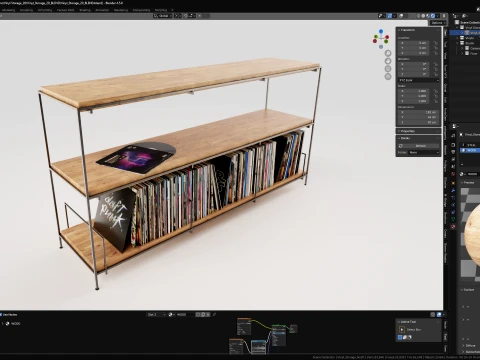Click the blue Z axis on navigation gizmo
The width and height of the screenshot is (480, 360).
coord(381,31)
